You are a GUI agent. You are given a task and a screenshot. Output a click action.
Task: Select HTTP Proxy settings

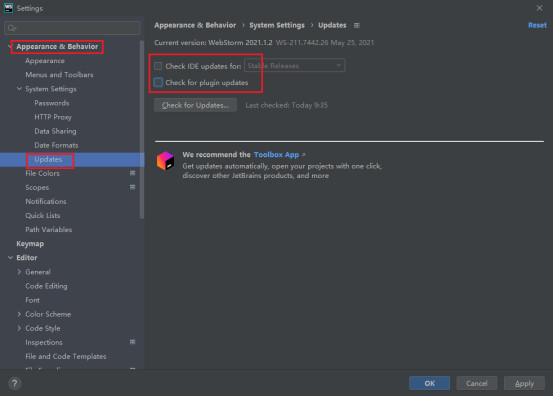[x=53, y=117]
